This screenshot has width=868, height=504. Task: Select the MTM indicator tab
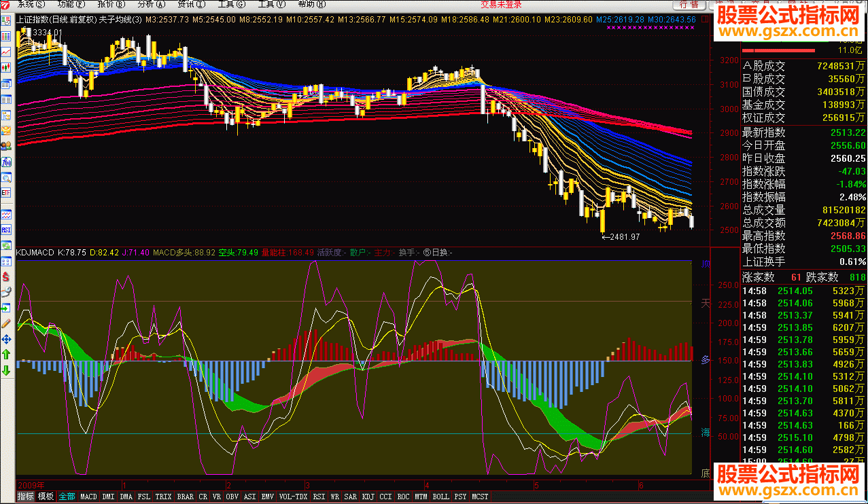pyautogui.click(x=422, y=497)
